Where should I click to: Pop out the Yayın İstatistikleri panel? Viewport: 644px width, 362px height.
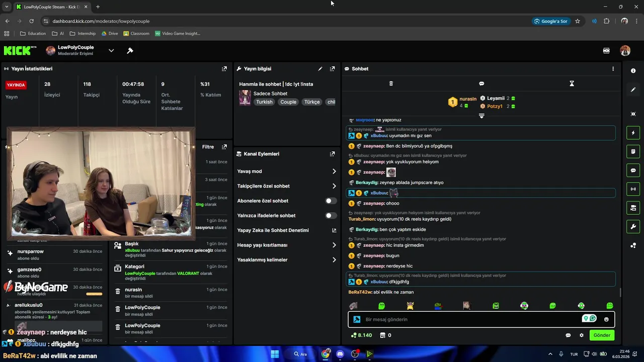(224, 69)
